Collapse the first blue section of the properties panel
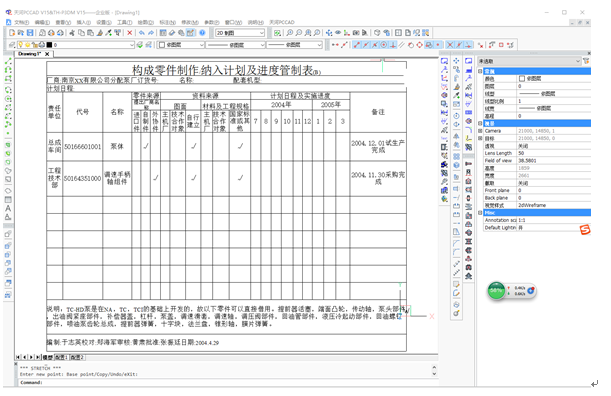 coord(480,71)
